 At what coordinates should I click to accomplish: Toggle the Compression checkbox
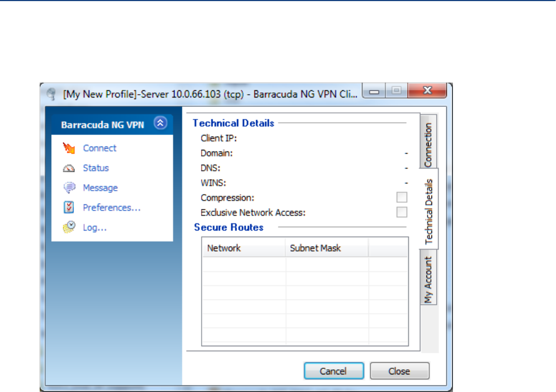tap(402, 197)
